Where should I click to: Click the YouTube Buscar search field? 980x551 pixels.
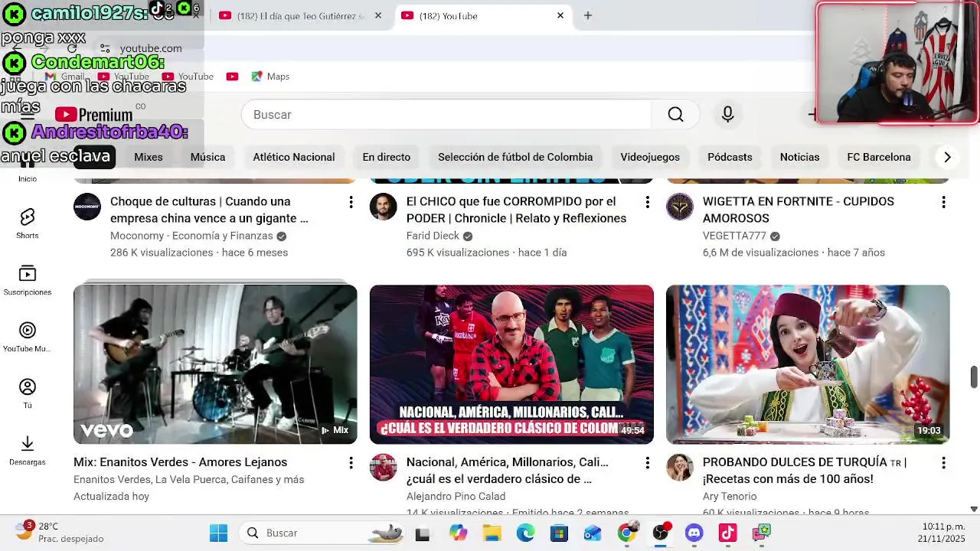click(446, 114)
